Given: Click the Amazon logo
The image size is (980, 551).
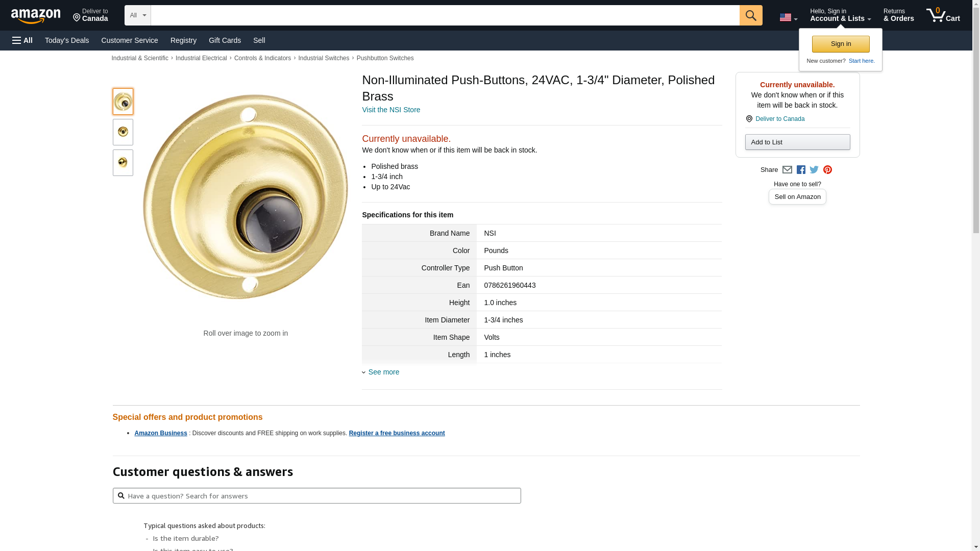Looking at the screenshot, I should pyautogui.click(x=36, y=16).
